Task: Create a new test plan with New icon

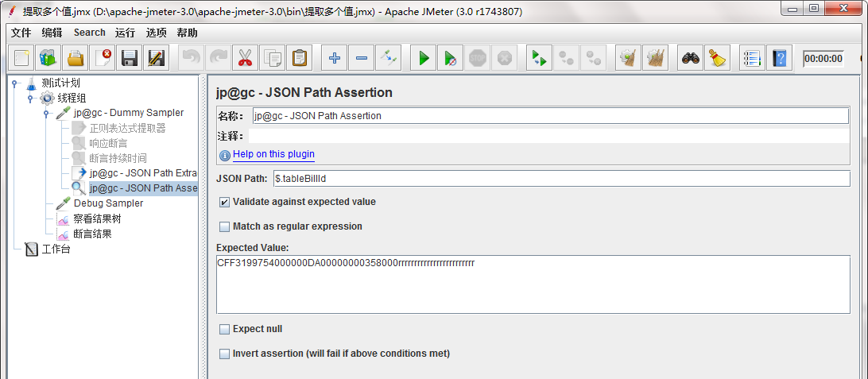Action: (21, 57)
